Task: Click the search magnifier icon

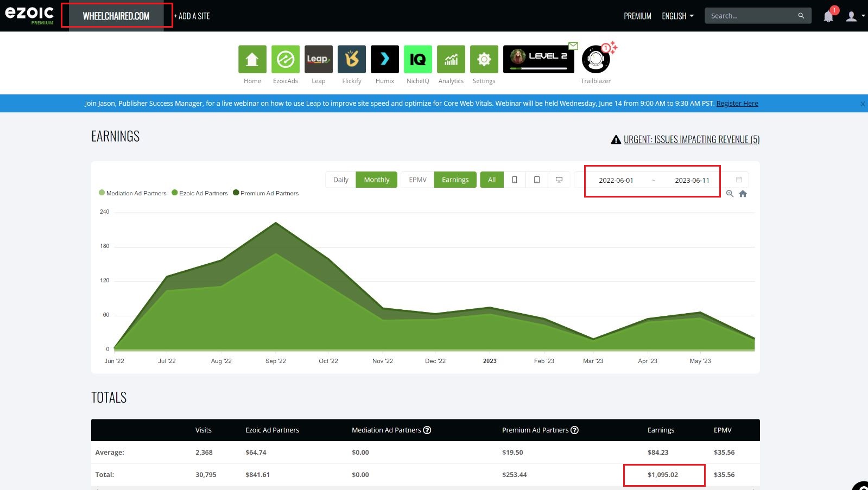Action: click(801, 16)
